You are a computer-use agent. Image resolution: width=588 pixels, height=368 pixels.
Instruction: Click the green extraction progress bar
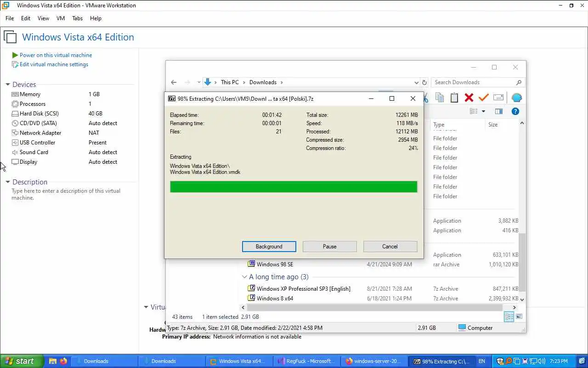[294, 186]
